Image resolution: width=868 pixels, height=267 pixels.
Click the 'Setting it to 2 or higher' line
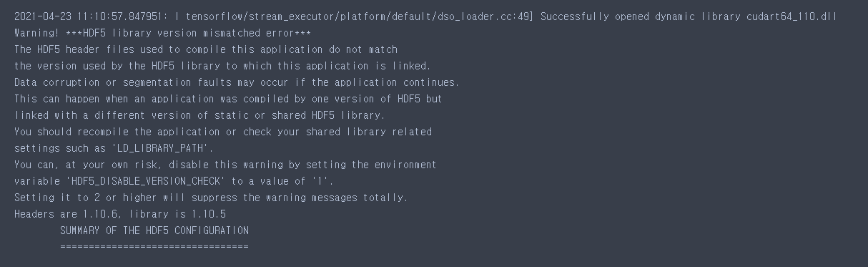(211, 198)
